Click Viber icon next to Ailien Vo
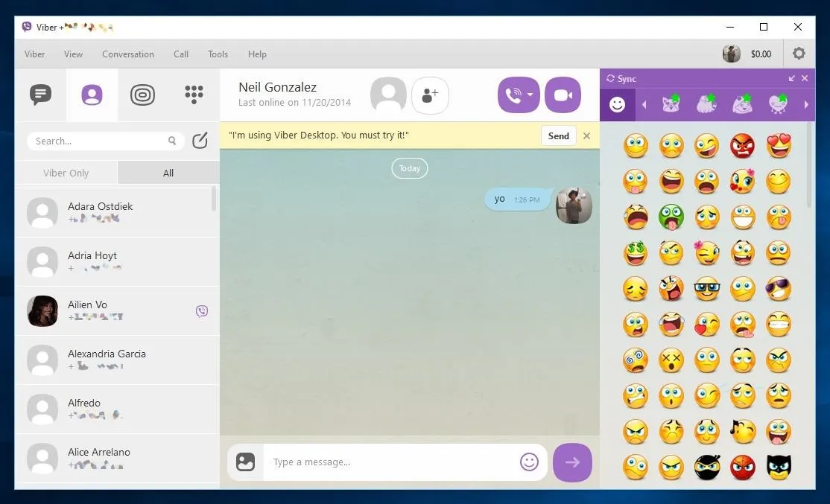Screen dimensions: 830x504 click(x=202, y=311)
